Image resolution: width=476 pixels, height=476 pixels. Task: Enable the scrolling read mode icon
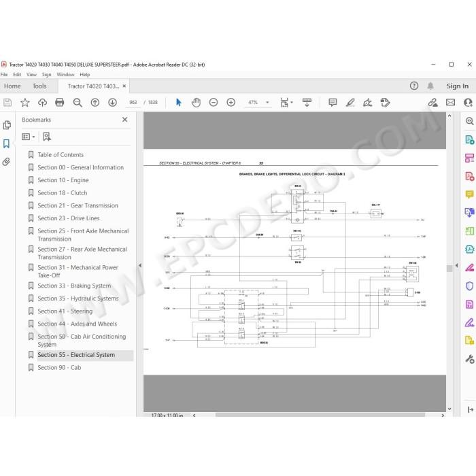click(x=307, y=103)
